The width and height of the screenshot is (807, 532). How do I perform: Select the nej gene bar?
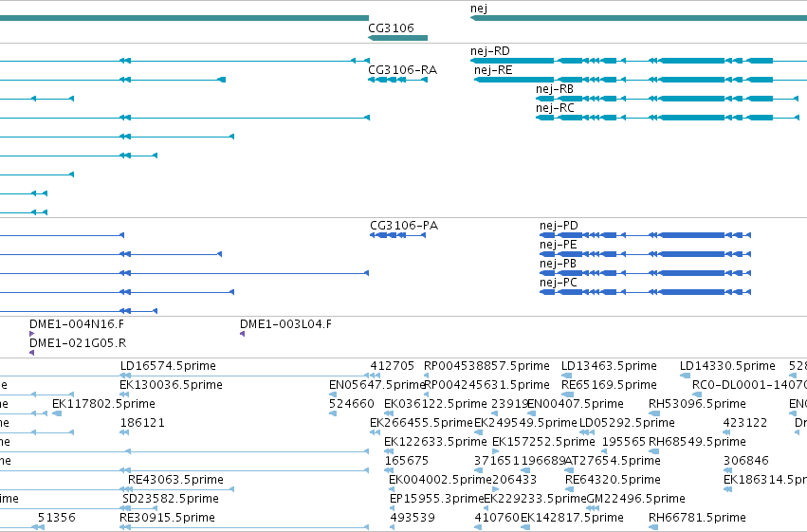(x=639, y=19)
